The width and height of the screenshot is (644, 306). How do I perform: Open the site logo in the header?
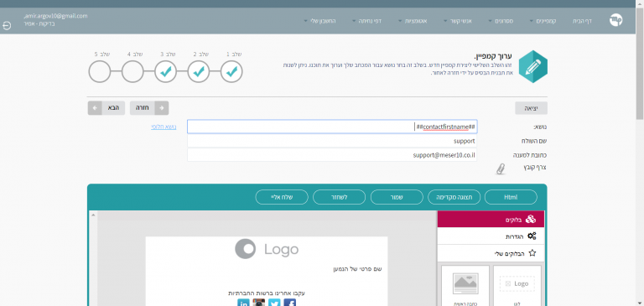[615, 20]
